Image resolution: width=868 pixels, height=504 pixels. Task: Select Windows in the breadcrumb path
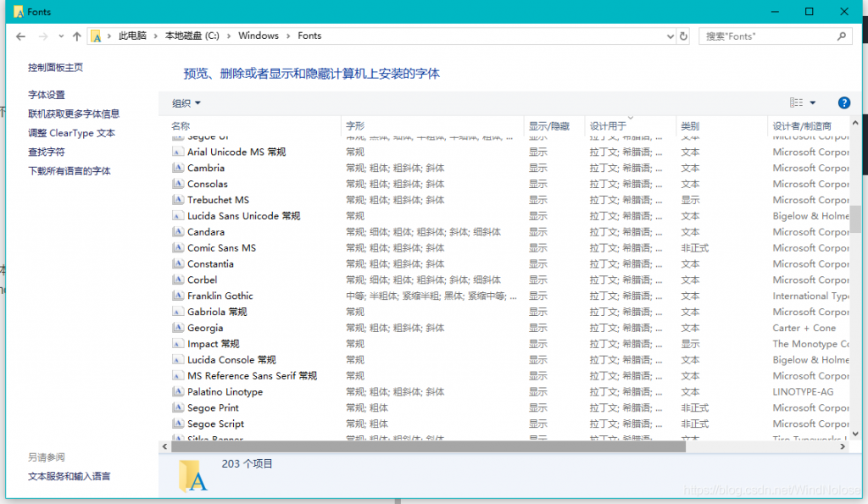coord(259,36)
